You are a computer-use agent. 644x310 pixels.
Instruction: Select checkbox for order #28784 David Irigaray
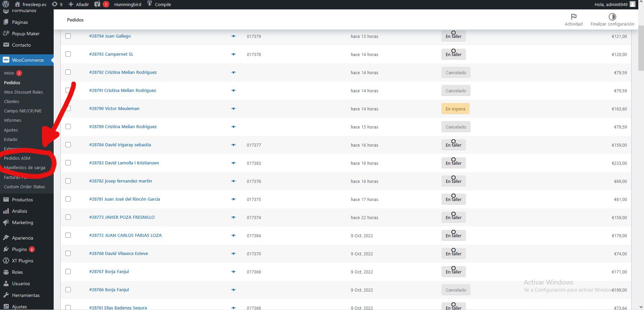pos(68,145)
